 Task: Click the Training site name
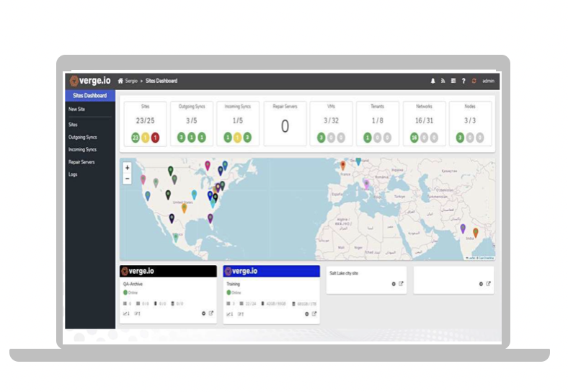pyautogui.click(x=234, y=284)
